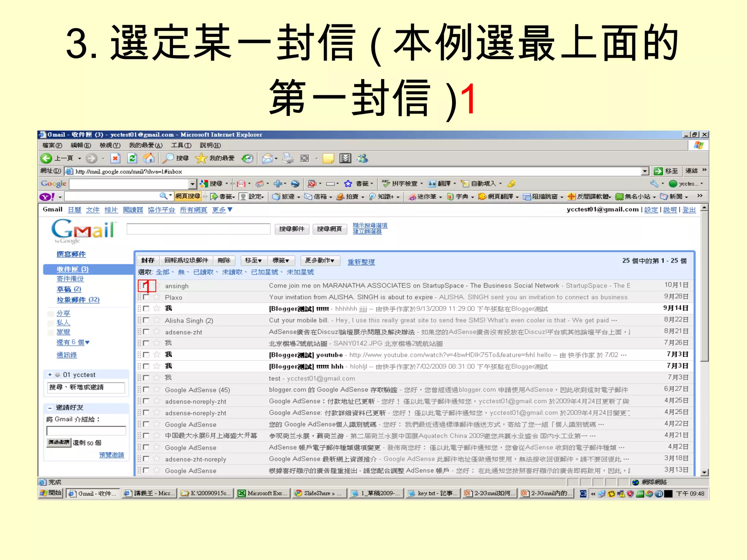Open the 我的最愛(A) Favorites menu
The width and height of the screenshot is (747, 560).
click(x=146, y=145)
